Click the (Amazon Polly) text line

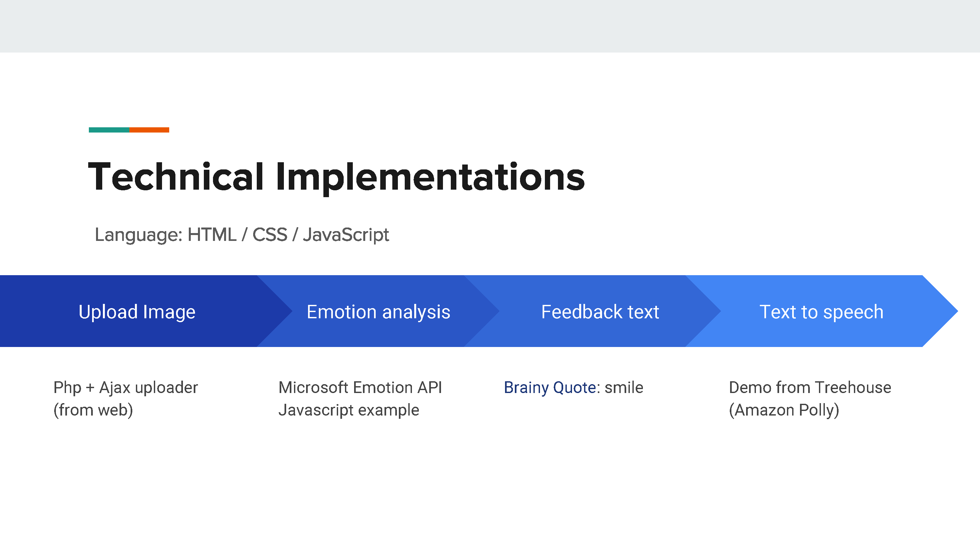(784, 410)
